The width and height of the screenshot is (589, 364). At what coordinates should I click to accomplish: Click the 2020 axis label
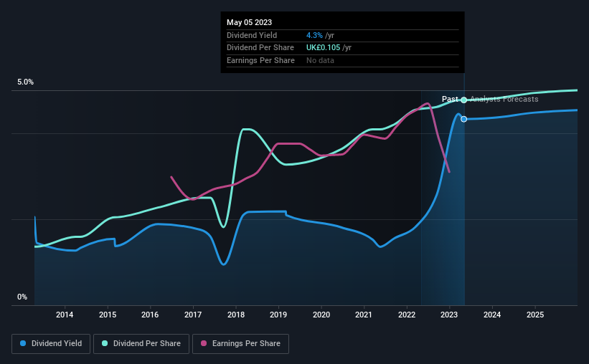coord(321,315)
